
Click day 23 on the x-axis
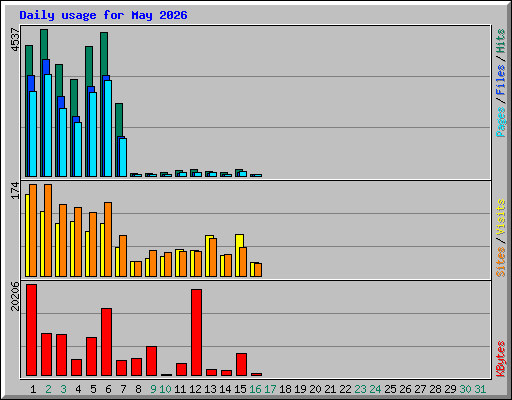pos(360,389)
